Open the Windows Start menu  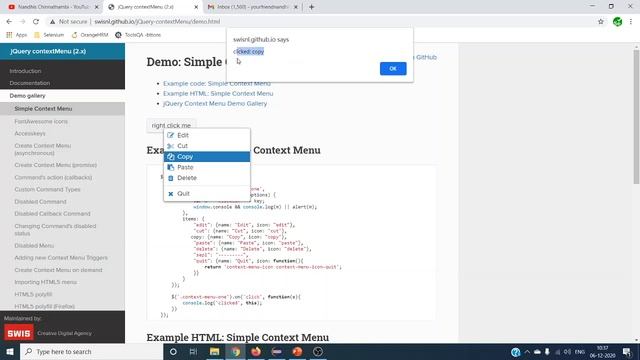point(10,351)
